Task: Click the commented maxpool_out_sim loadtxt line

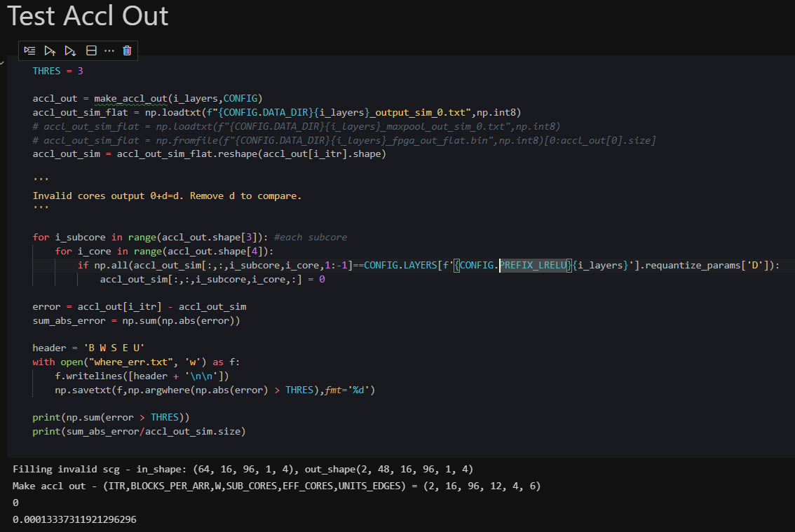Action: [x=296, y=126]
